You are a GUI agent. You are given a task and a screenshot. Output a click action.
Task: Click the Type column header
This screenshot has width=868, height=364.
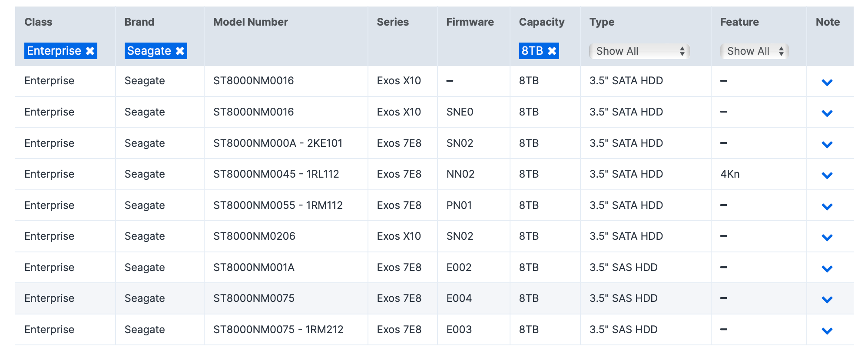(x=602, y=22)
